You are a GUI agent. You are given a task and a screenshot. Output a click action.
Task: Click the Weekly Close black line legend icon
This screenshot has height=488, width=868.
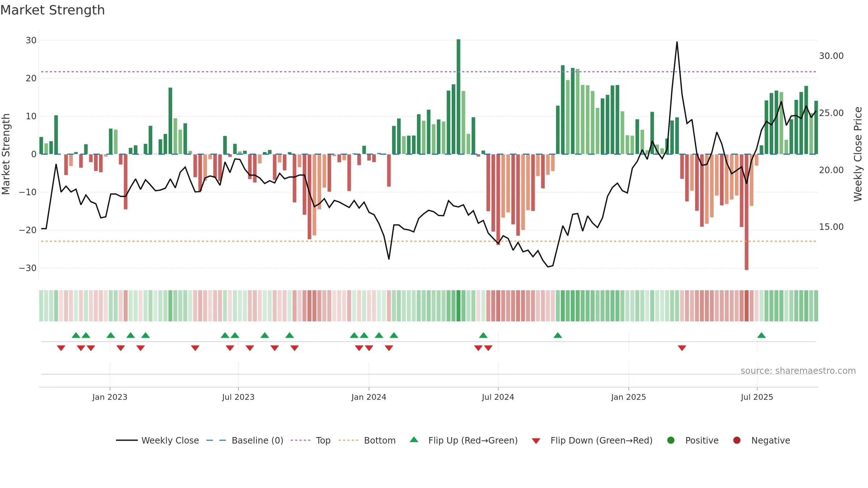(x=127, y=440)
